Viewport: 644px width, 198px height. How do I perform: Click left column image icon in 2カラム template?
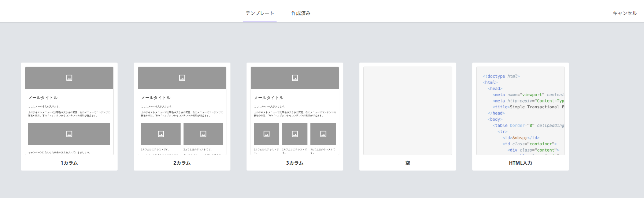point(161,134)
